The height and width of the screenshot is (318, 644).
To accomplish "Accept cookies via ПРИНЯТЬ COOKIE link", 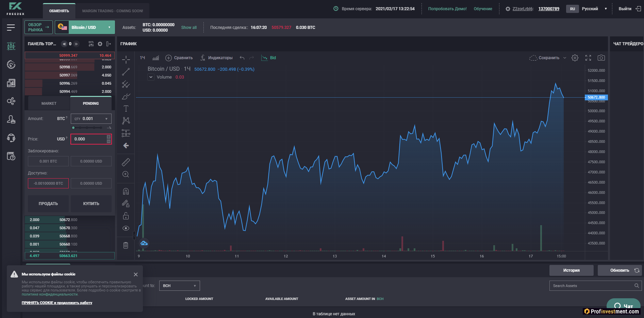I will pos(57,303).
